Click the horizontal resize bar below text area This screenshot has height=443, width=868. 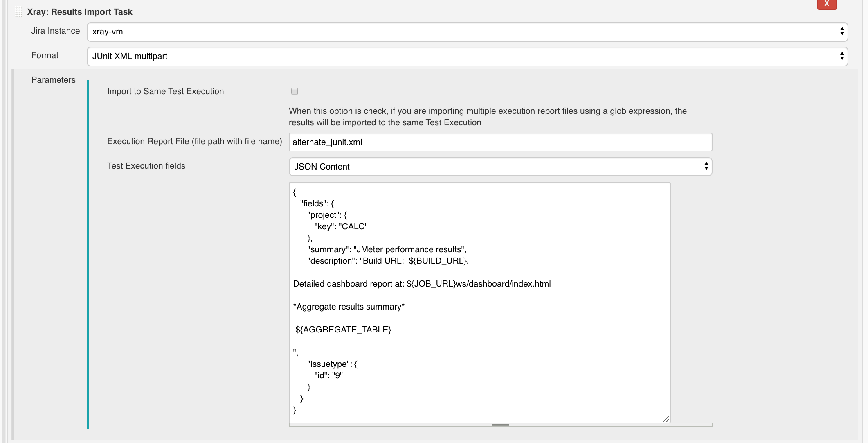pyautogui.click(x=500, y=425)
